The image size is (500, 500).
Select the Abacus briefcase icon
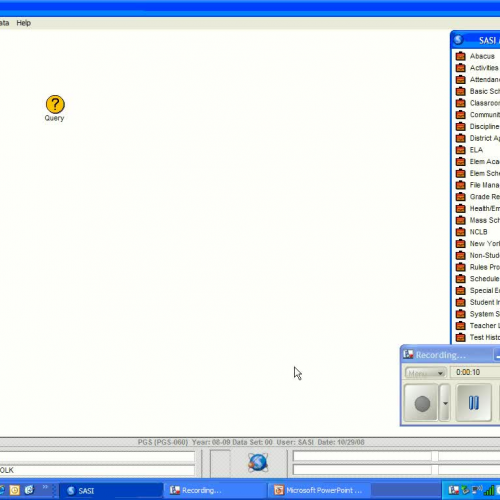click(x=460, y=56)
